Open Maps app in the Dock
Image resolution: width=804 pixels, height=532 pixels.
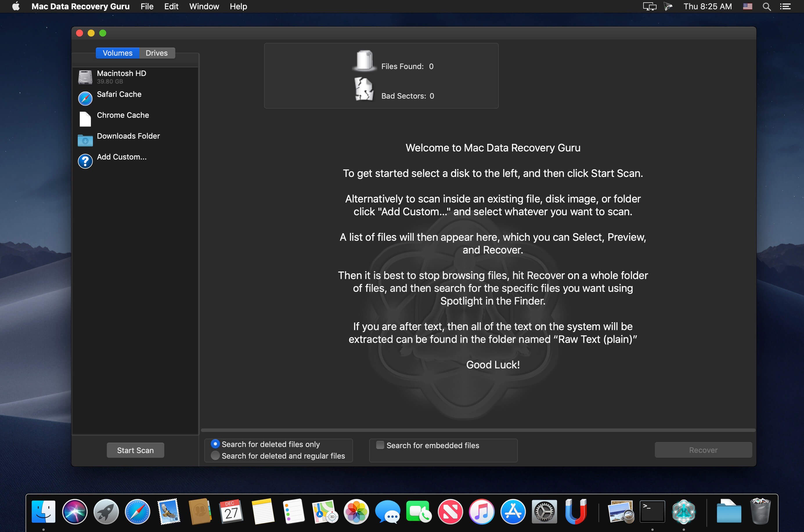pos(325,512)
